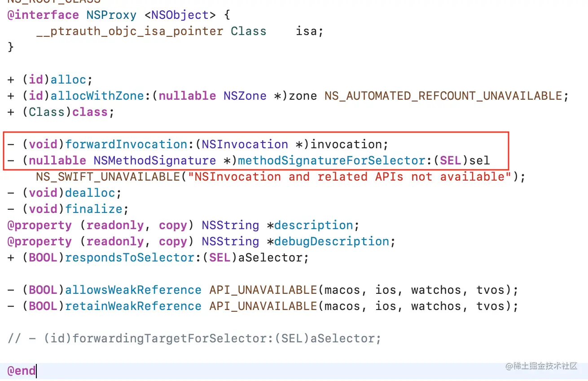
Task: Click the __ptrauth_objc_isa_pointer attribute
Action: point(130,31)
